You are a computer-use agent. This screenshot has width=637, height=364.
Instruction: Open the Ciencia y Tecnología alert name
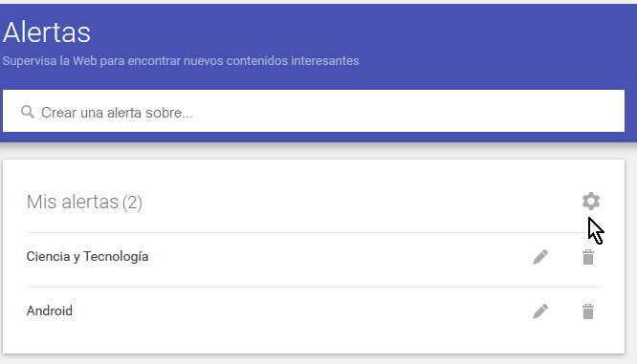[87, 257]
